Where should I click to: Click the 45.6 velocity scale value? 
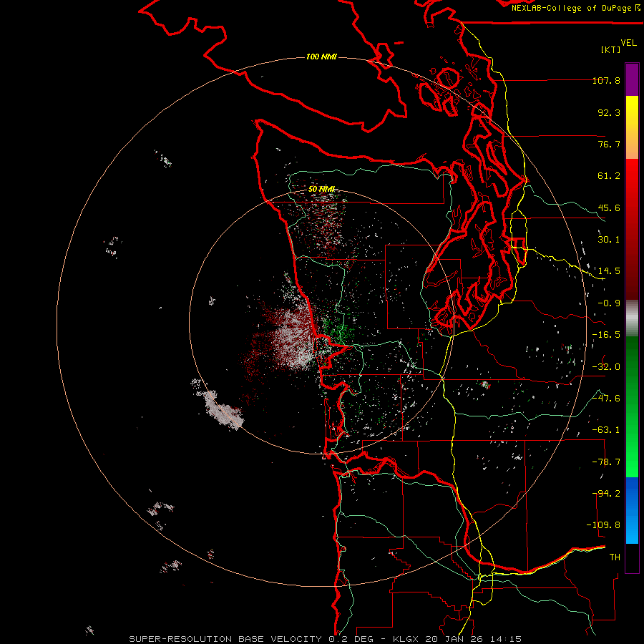(609, 208)
